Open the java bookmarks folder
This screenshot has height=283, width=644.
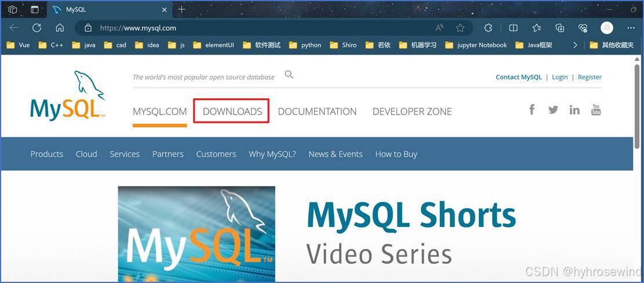coord(83,45)
